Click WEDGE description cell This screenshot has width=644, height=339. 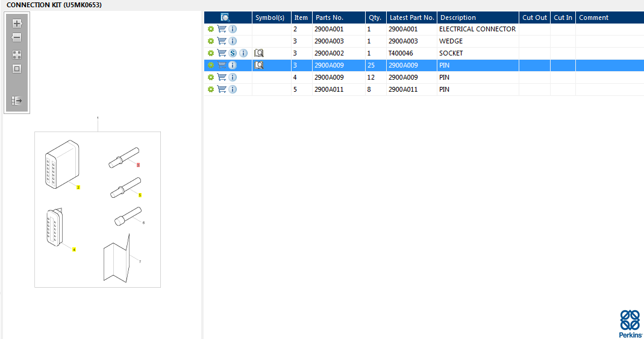(x=451, y=41)
